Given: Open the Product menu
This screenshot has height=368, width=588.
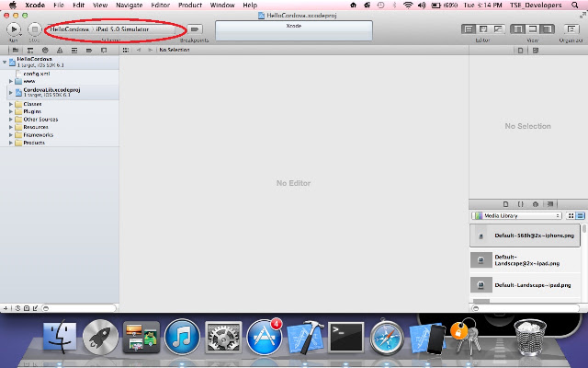Looking at the screenshot, I should click(x=190, y=6).
